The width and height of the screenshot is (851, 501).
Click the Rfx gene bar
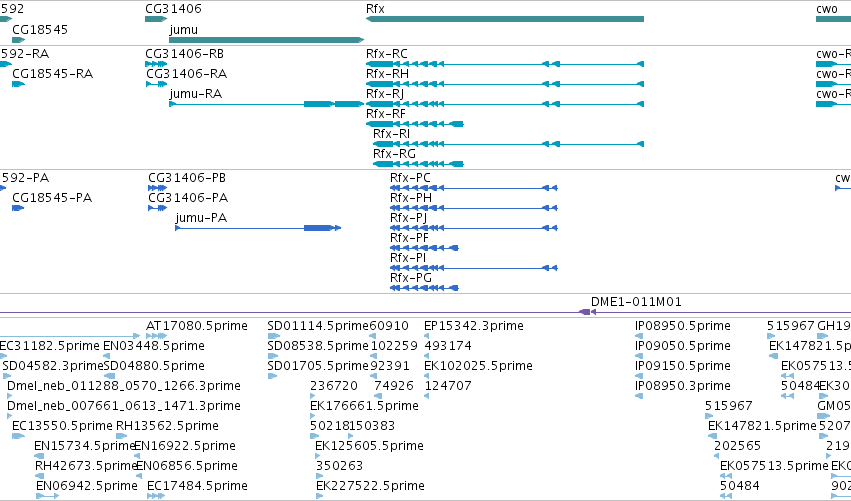coord(505,19)
